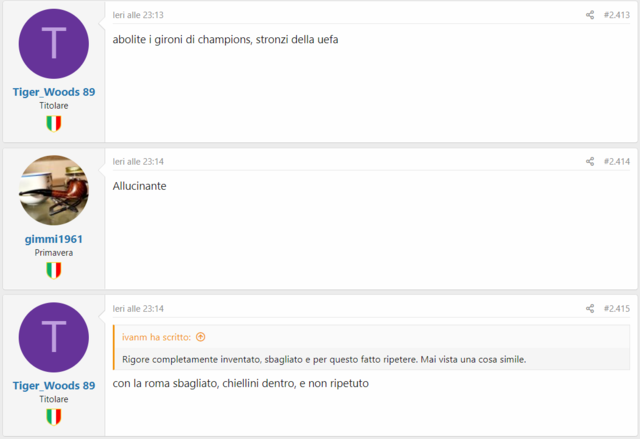The width and height of the screenshot is (640, 439).
Task: Click share icon on post #2.413
Action: tap(590, 15)
